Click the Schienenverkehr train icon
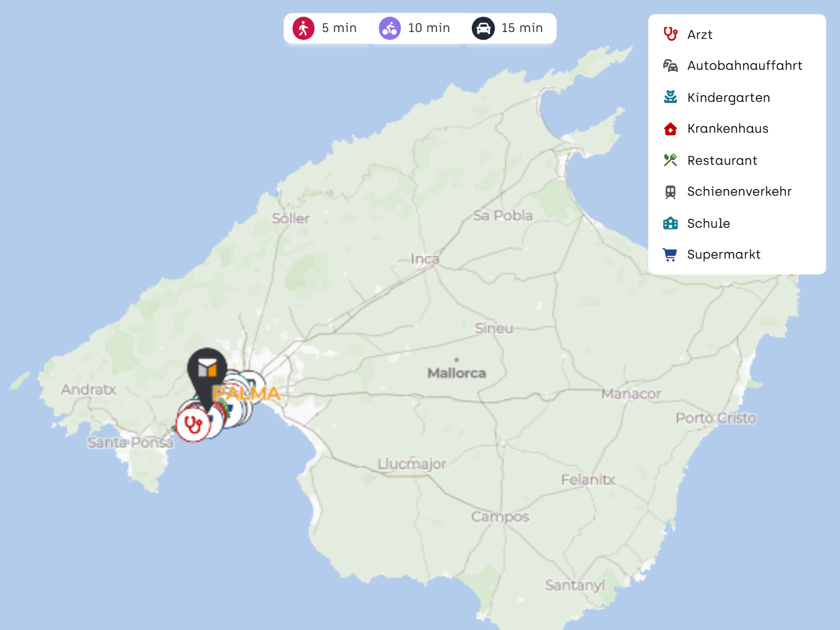 [x=671, y=192]
